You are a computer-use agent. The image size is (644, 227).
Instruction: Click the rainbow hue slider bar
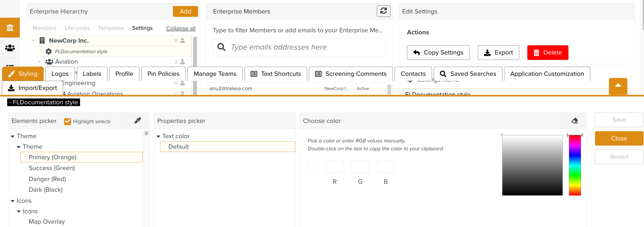click(575, 165)
